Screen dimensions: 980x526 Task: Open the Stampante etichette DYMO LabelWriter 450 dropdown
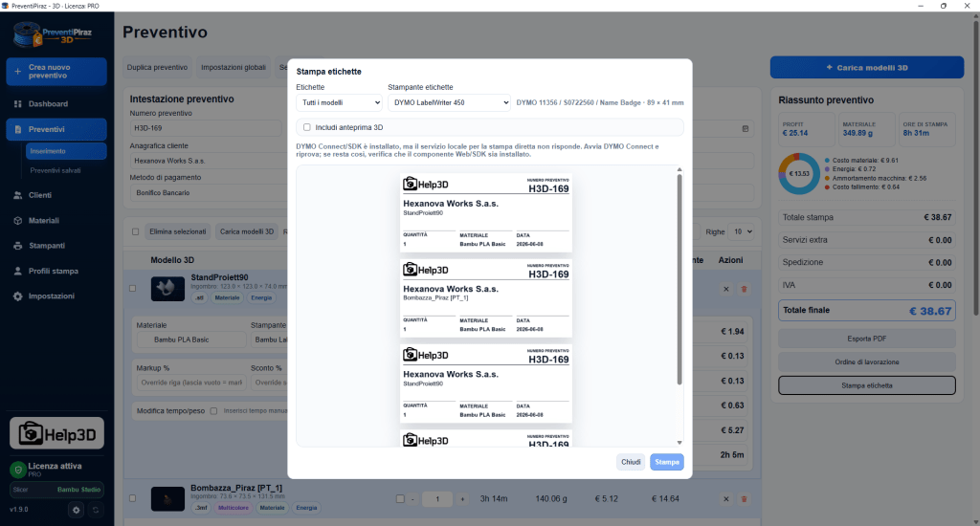450,102
